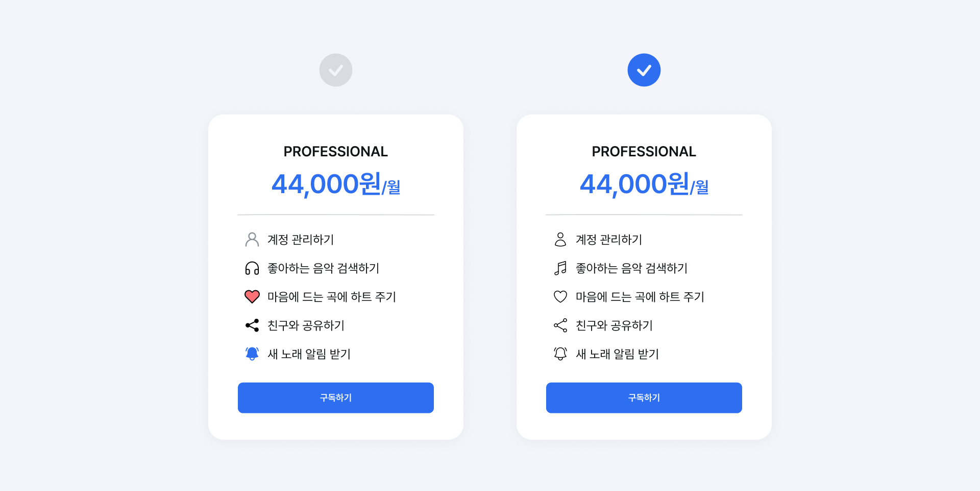980x491 pixels.
Task: Click the 44,000원 price on left card
Action: tap(335, 184)
